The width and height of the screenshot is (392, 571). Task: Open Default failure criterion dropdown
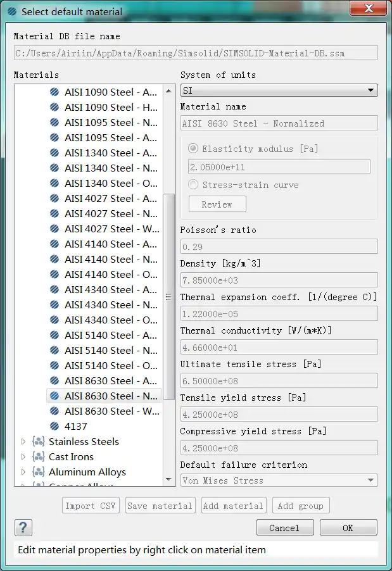coord(279,480)
